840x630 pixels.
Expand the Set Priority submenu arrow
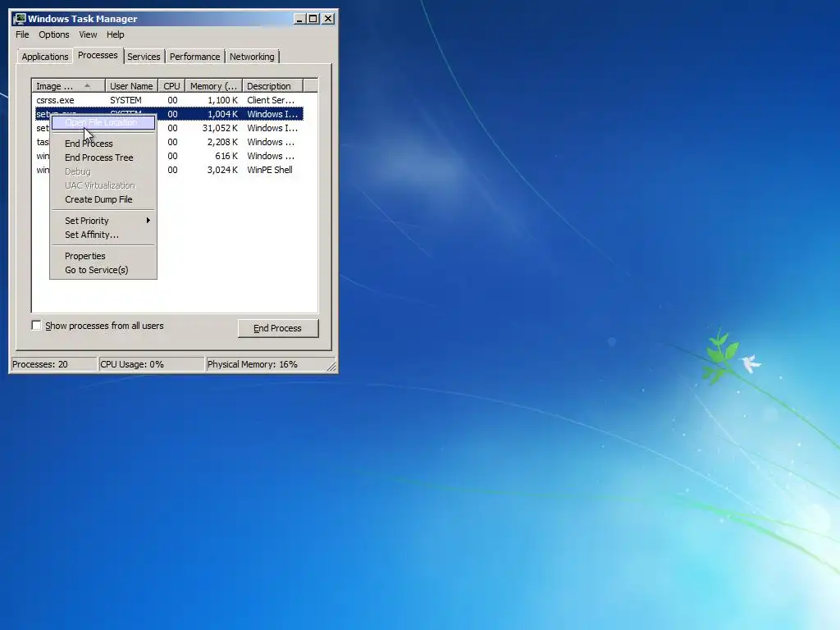point(148,221)
